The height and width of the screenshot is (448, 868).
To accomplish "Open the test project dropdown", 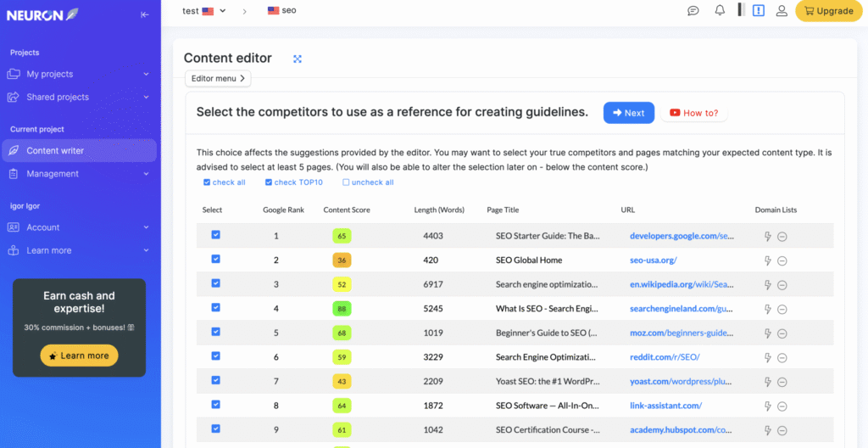I will [204, 10].
